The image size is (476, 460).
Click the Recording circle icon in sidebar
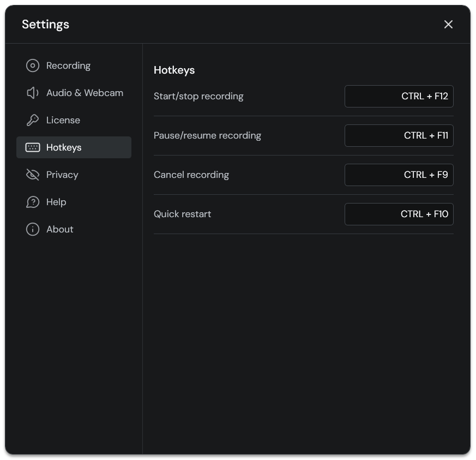[33, 65]
